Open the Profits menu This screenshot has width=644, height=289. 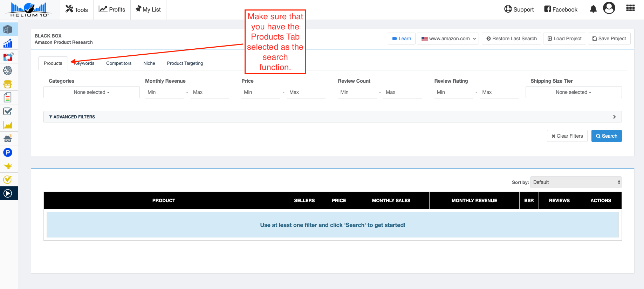pos(112,9)
